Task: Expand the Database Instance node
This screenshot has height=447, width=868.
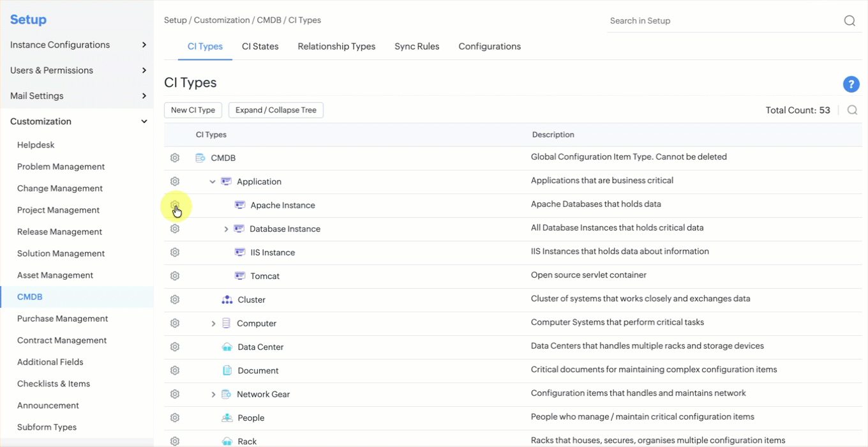Action: [x=226, y=229]
